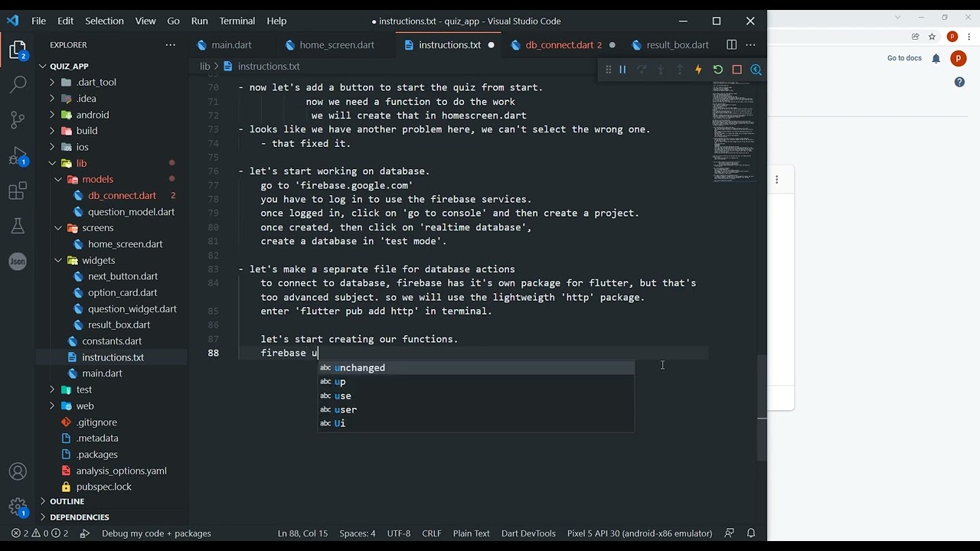
Task: Change language mode from Plain Text
Action: tap(471, 533)
